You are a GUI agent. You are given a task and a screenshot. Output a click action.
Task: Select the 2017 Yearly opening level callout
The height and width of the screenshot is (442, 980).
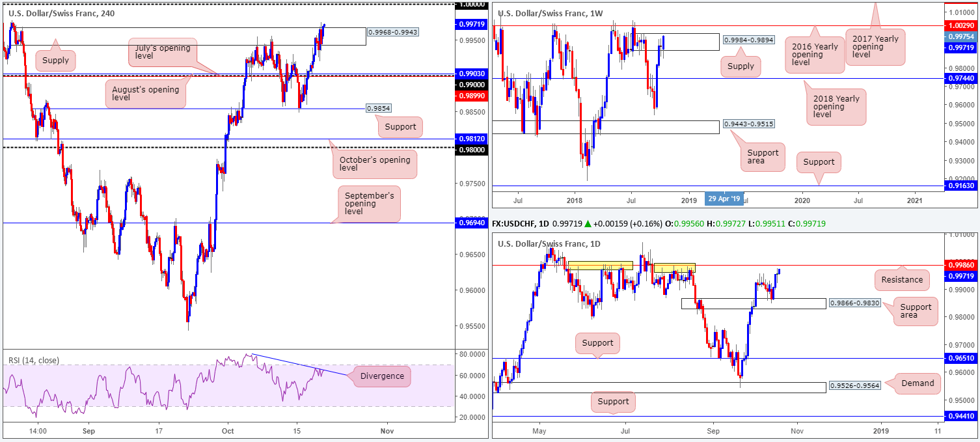(x=875, y=46)
